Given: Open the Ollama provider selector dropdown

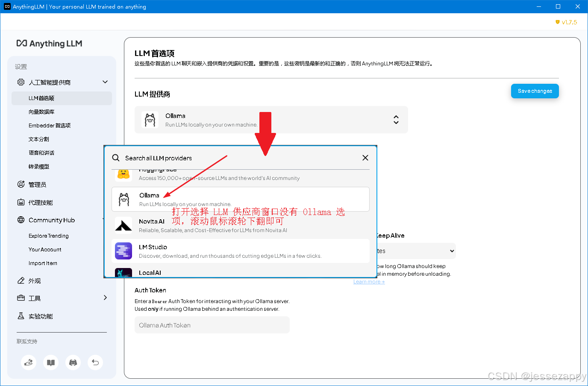Looking at the screenshot, I should pos(271,120).
